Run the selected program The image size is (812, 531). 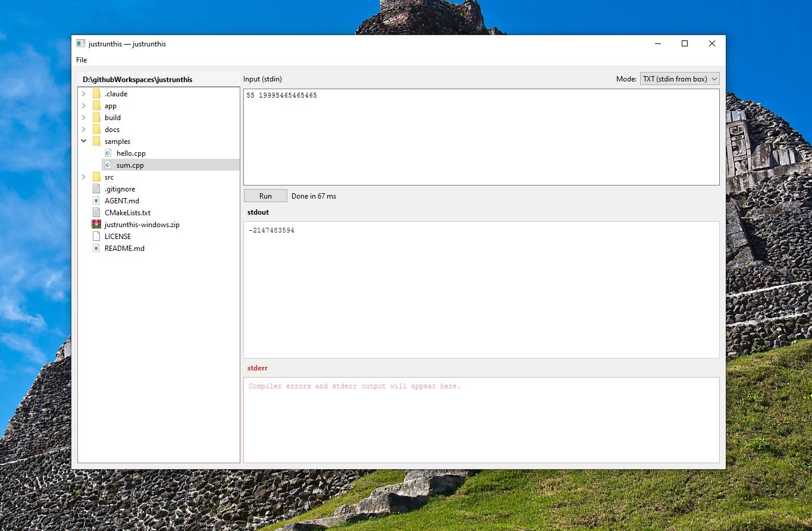click(x=265, y=196)
